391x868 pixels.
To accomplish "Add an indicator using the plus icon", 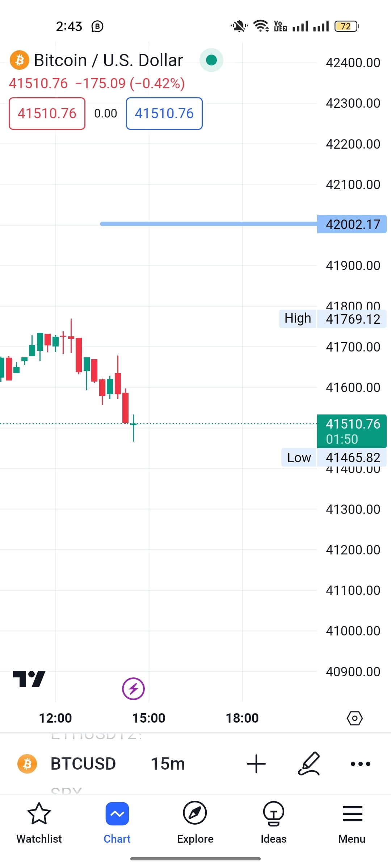I will click(x=256, y=764).
